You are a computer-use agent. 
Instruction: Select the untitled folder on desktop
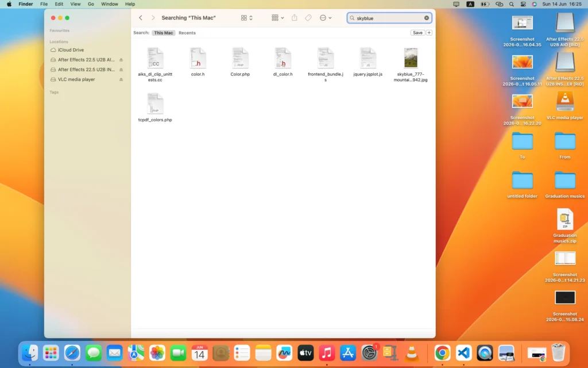(x=523, y=185)
